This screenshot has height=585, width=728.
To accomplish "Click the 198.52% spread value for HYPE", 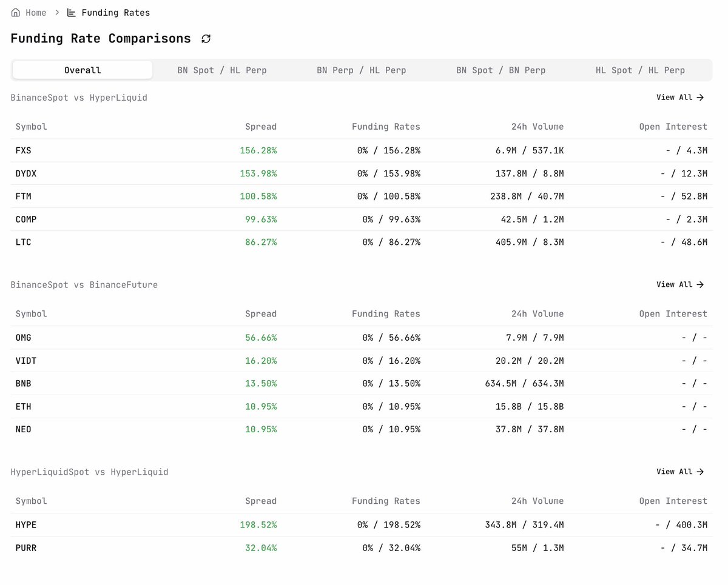I will [x=258, y=525].
